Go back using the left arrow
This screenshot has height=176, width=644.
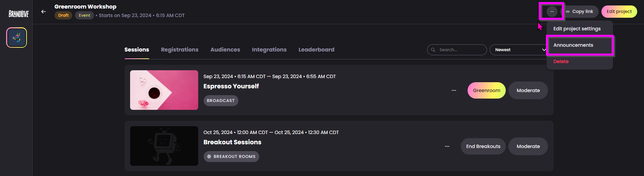(x=43, y=12)
